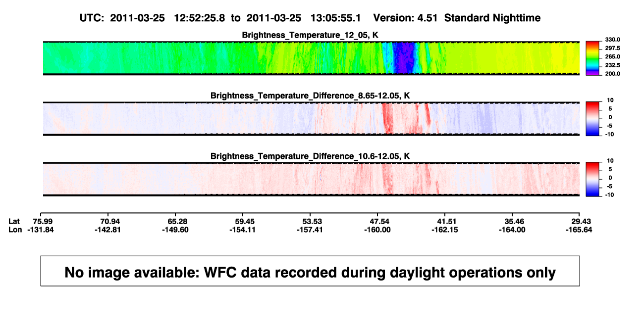Click latitude tick value 65.28
Screen dimensions: 644x330
pos(177,221)
